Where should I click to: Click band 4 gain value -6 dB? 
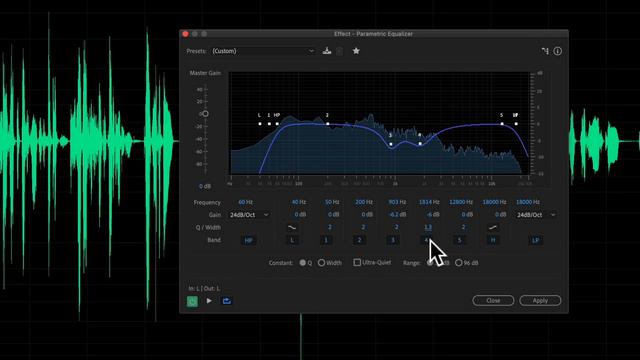coord(433,215)
